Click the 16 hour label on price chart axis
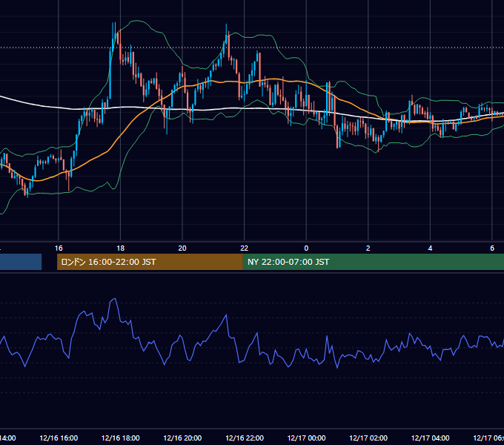The image size is (504, 445). [x=59, y=248]
